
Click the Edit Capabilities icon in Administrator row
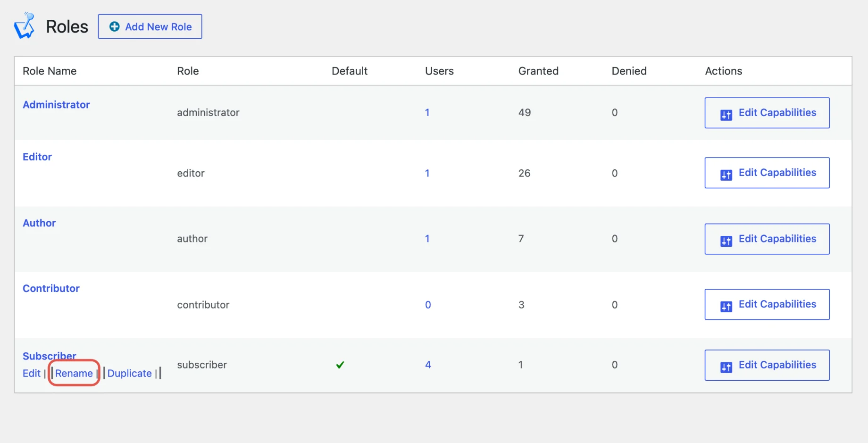click(x=726, y=115)
